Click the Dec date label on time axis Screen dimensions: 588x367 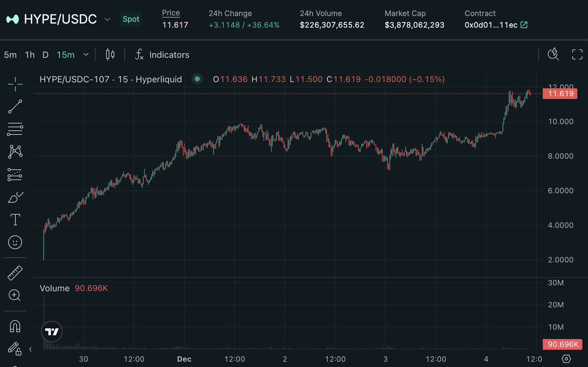tap(184, 359)
